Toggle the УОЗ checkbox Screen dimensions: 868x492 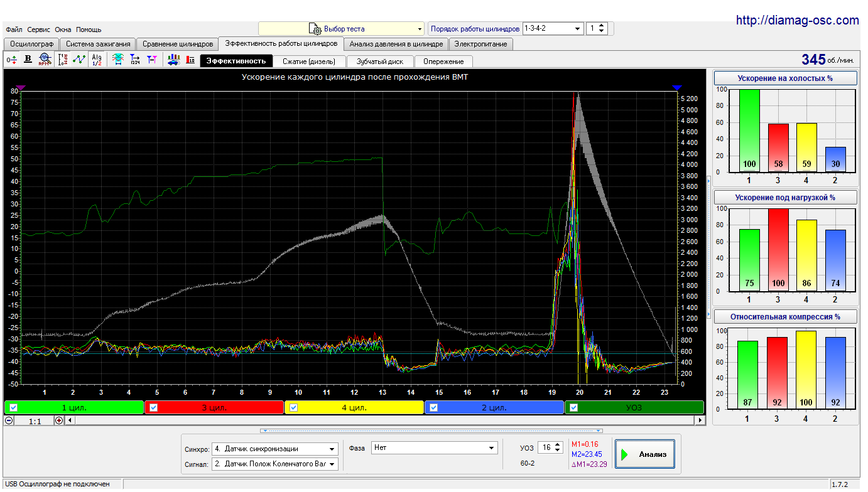click(x=574, y=407)
